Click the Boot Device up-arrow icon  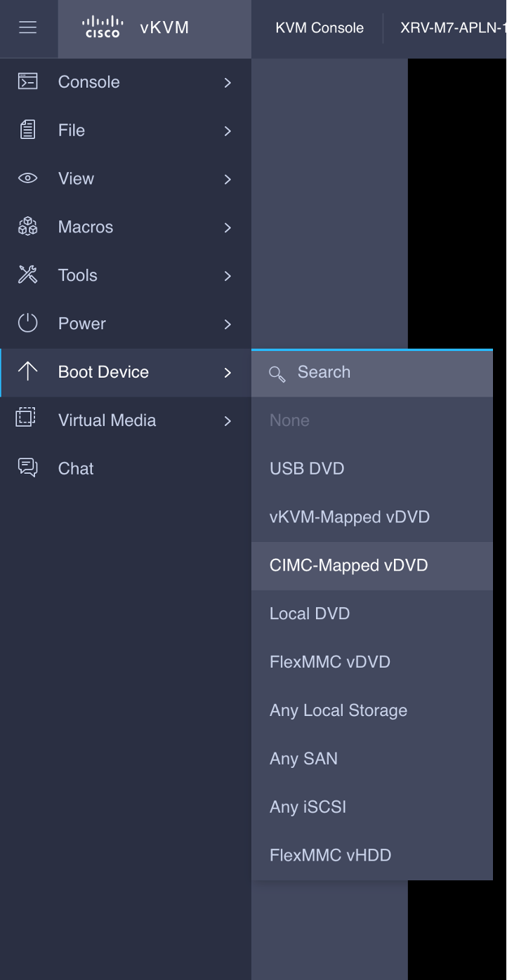point(27,371)
